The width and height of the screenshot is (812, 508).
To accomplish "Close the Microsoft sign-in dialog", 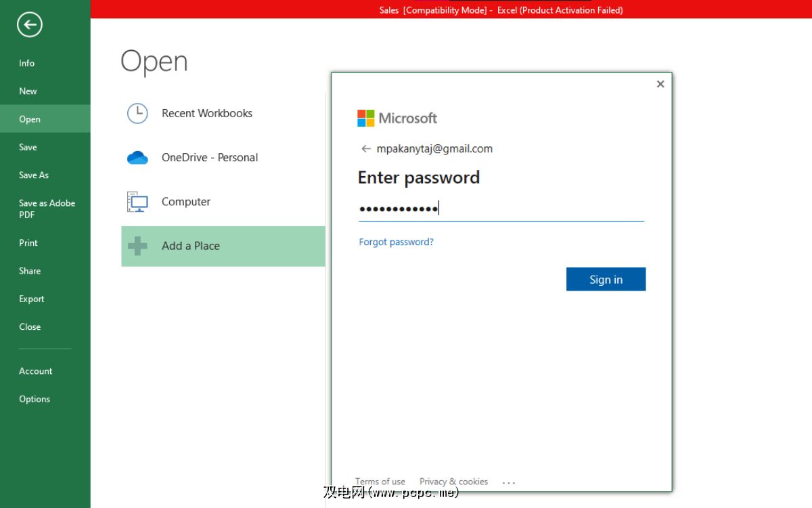I will (660, 84).
